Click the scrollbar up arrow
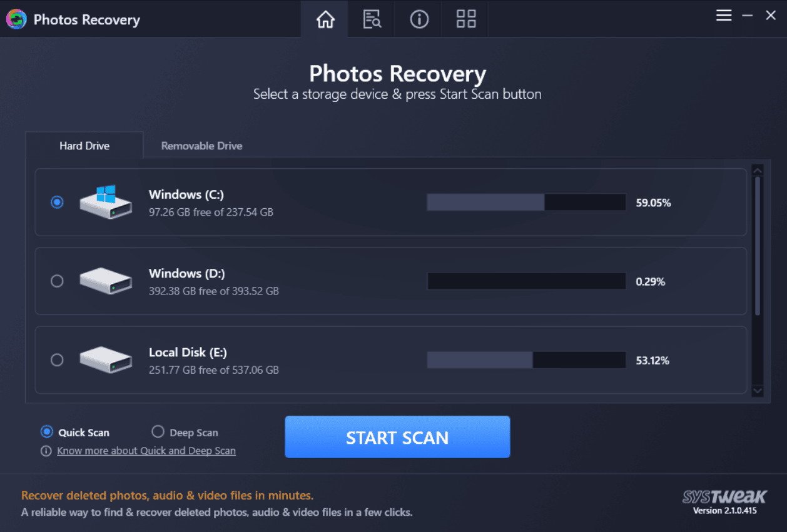The height and width of the screenshot is (532, 787). pyautogui.click(x=758, y=169)
